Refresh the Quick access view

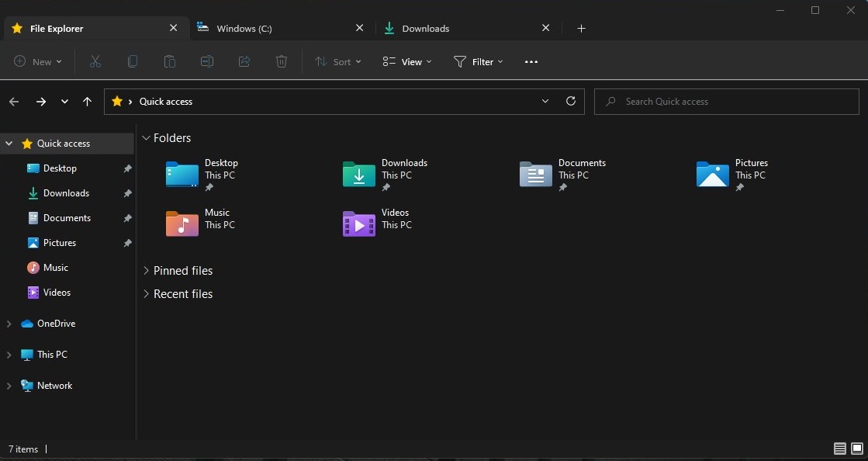pos(571,101)
